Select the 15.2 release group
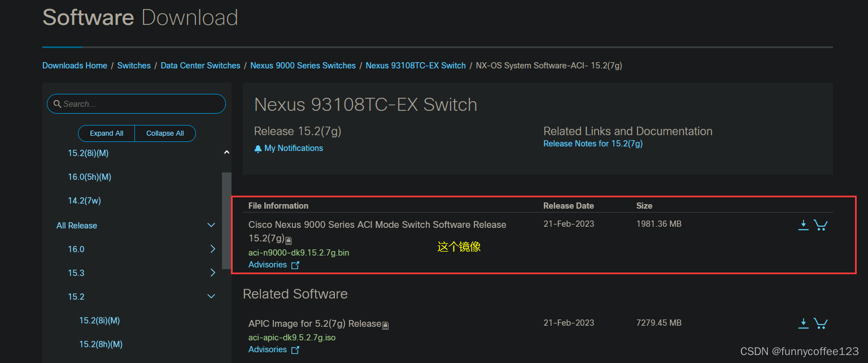Image resolution: width=868 pixels, height=363 pixels. tap(76, 297)
